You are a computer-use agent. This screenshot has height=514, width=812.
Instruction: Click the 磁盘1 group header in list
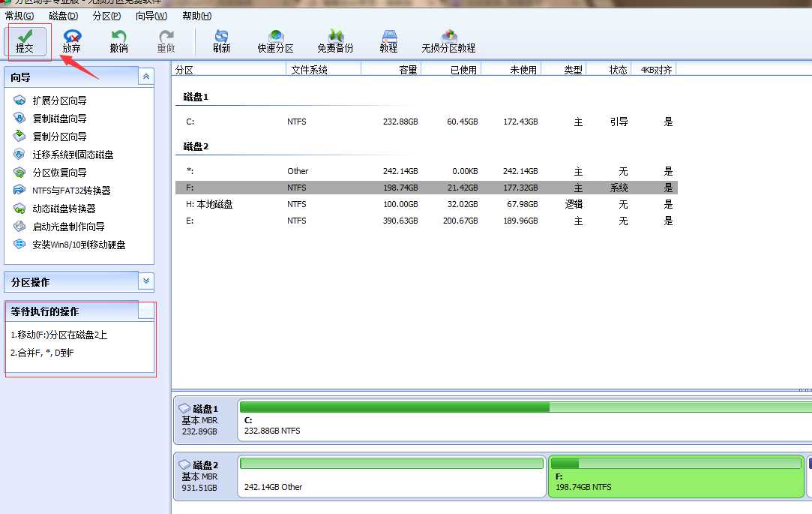[196, 97]
